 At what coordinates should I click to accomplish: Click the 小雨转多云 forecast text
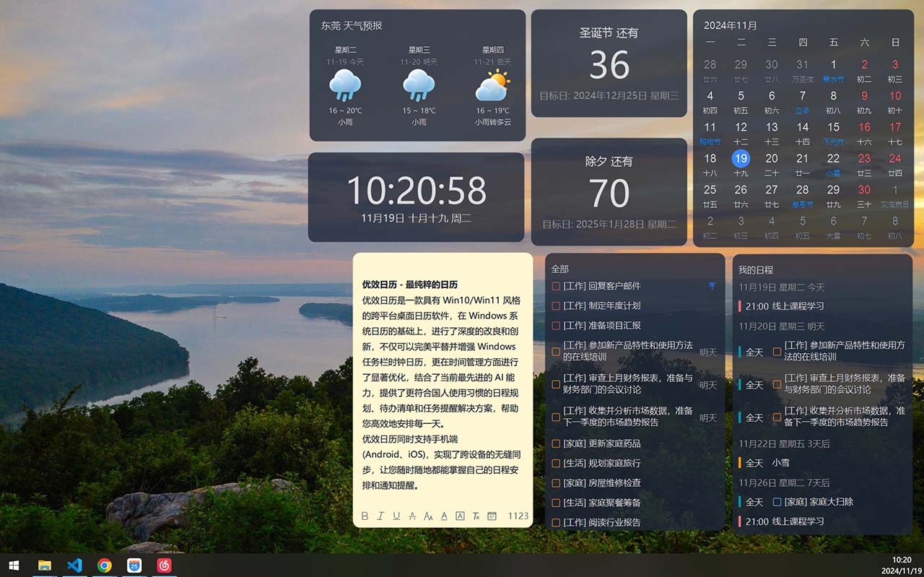(x=493, y=122)
